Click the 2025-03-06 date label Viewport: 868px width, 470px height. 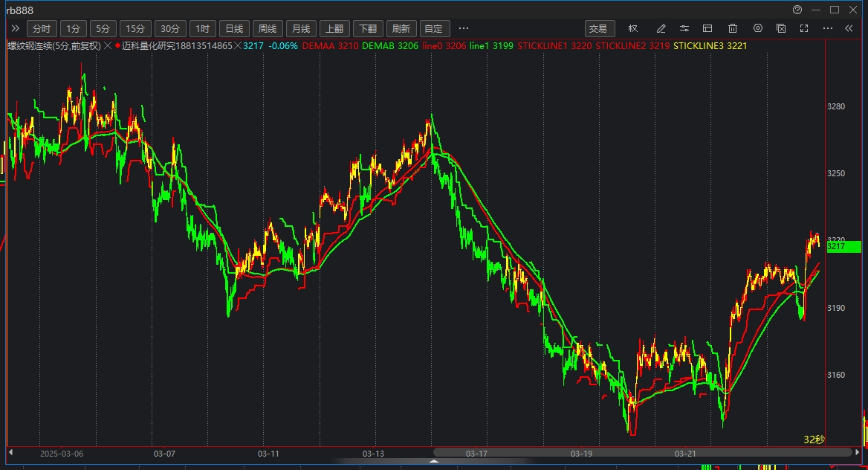tap(62, 454)
